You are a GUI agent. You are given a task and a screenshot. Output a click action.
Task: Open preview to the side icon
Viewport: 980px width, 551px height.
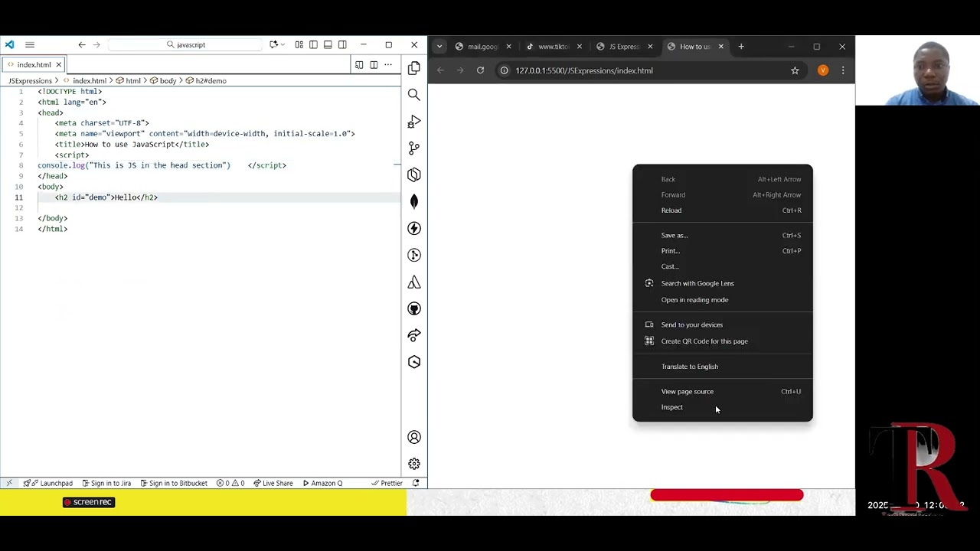pyautogui.click(x=358, y=65)
